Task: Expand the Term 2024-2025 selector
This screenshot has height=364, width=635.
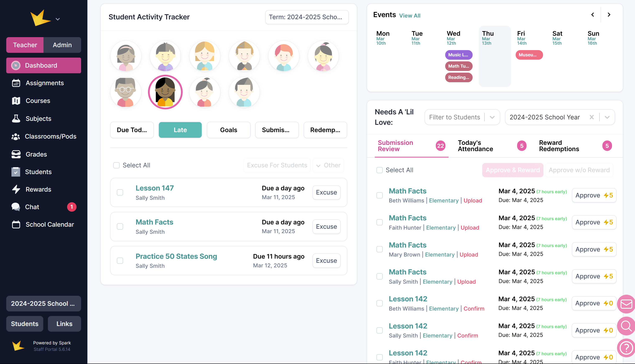Action: click(x=307, y=17)
